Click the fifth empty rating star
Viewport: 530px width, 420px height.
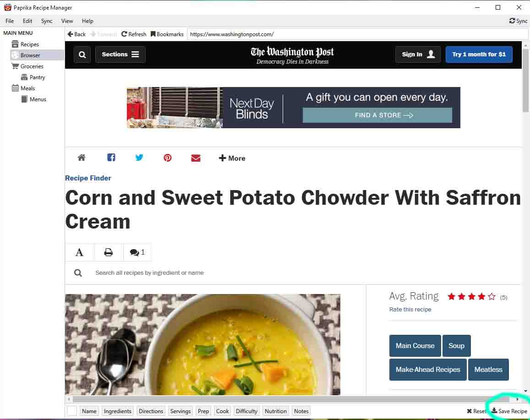click(x=492, y=297)
